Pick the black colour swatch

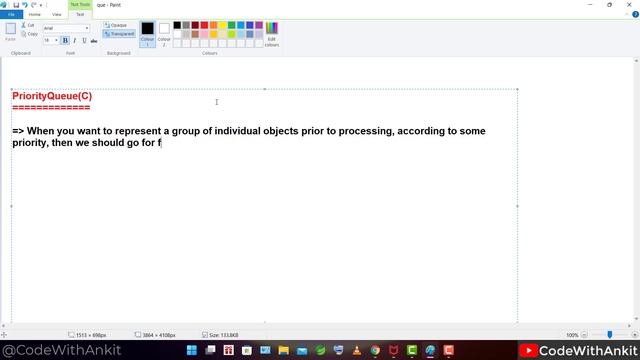coord(177,25)
